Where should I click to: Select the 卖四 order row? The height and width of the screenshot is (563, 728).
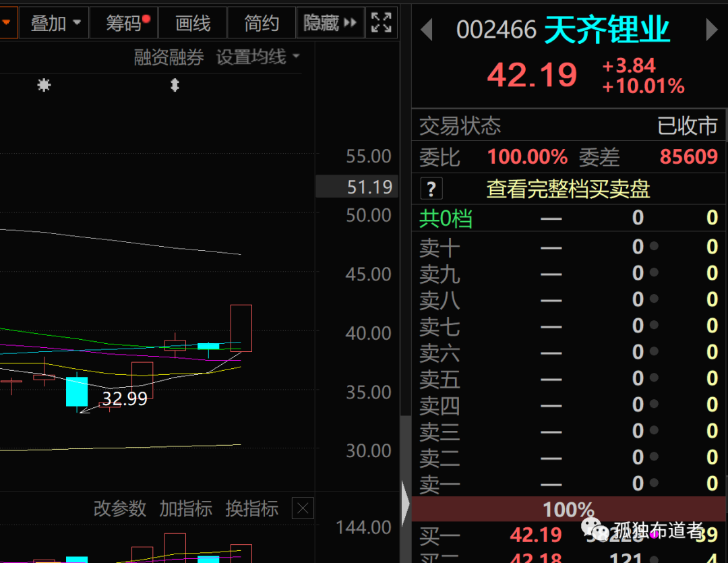tap(569, 405)
